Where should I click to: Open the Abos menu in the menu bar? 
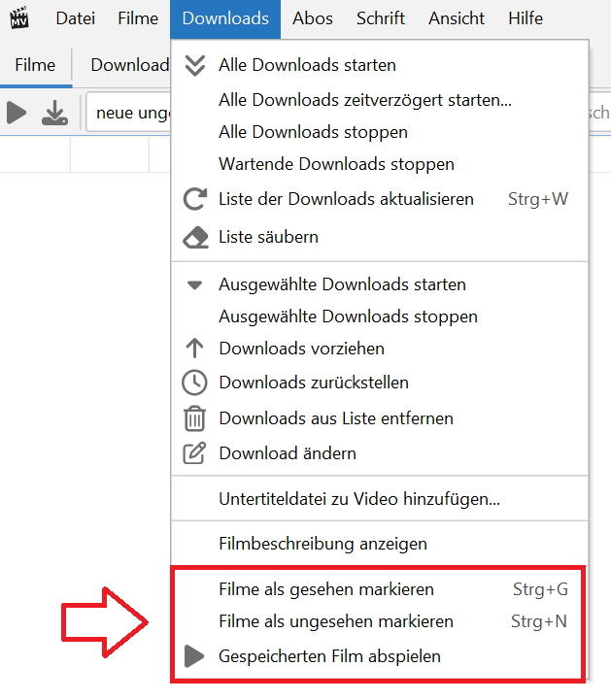(313, 19)
